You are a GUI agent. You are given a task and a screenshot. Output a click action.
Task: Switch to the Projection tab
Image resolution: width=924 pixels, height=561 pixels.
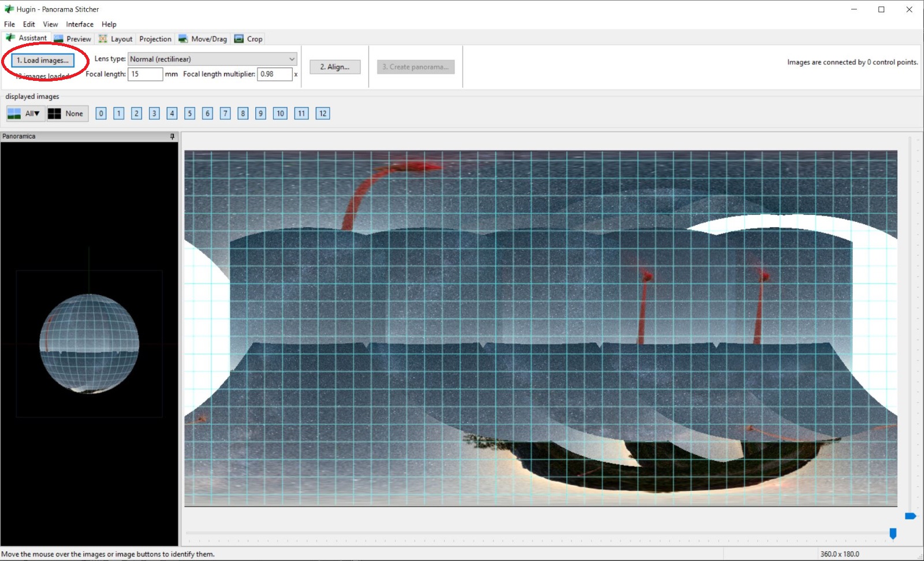(x=155, y=39)
